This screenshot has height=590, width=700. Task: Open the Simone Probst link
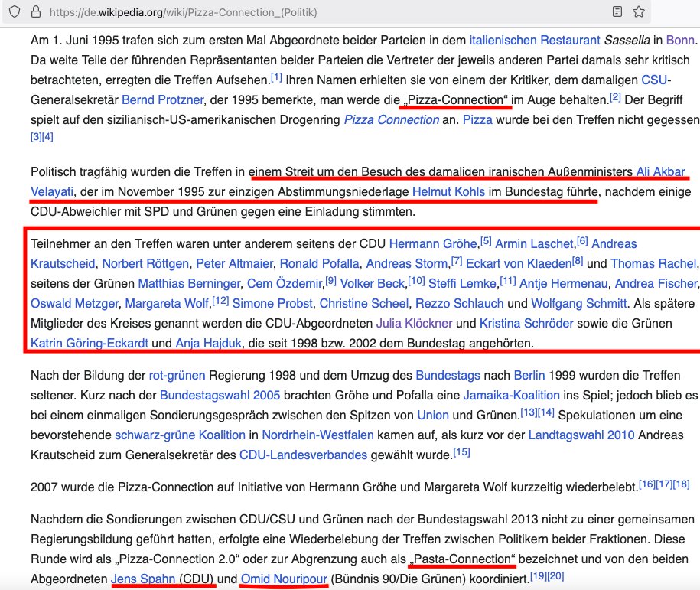click(x=272, y=303)
